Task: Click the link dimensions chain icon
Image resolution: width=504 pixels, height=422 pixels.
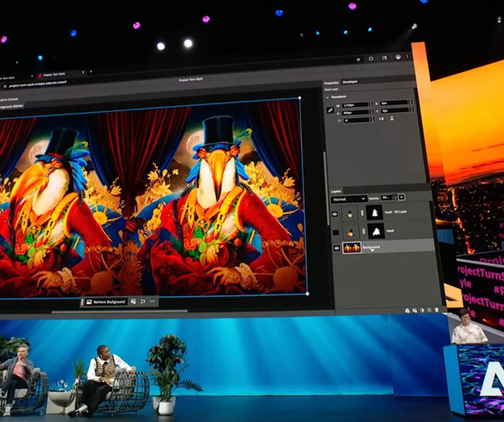Action: (330, 109)
